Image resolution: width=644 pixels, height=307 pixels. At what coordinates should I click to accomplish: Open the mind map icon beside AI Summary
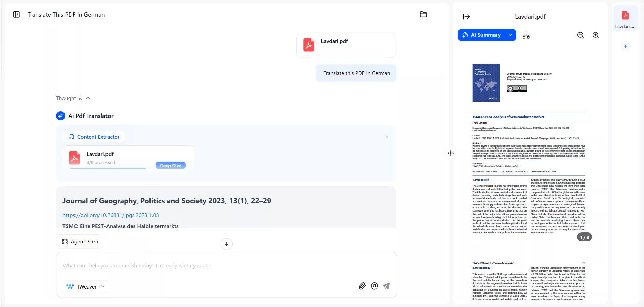click(526, 35)
